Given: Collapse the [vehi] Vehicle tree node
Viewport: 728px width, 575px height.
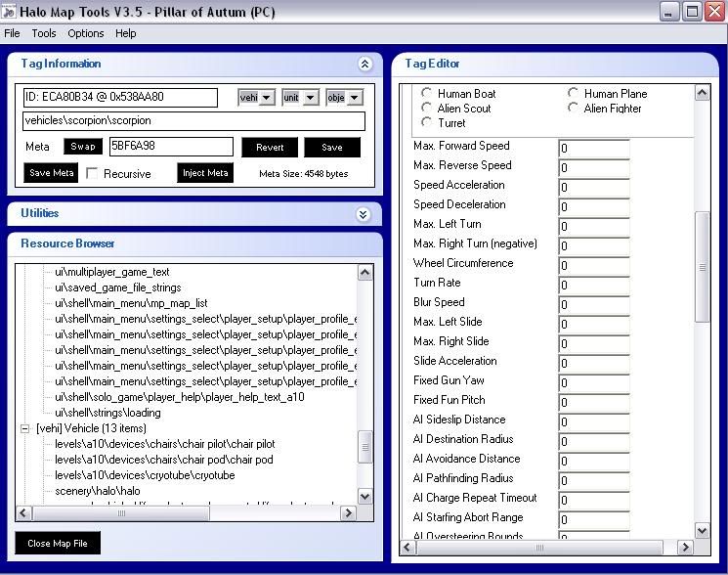Looking at the screenshot, I should click(25, 428).
